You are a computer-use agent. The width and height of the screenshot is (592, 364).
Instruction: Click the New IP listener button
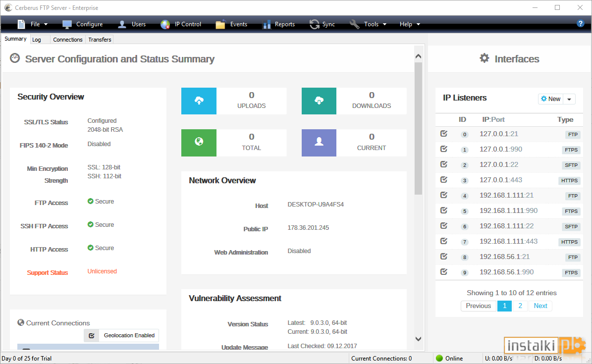[550, 99]
